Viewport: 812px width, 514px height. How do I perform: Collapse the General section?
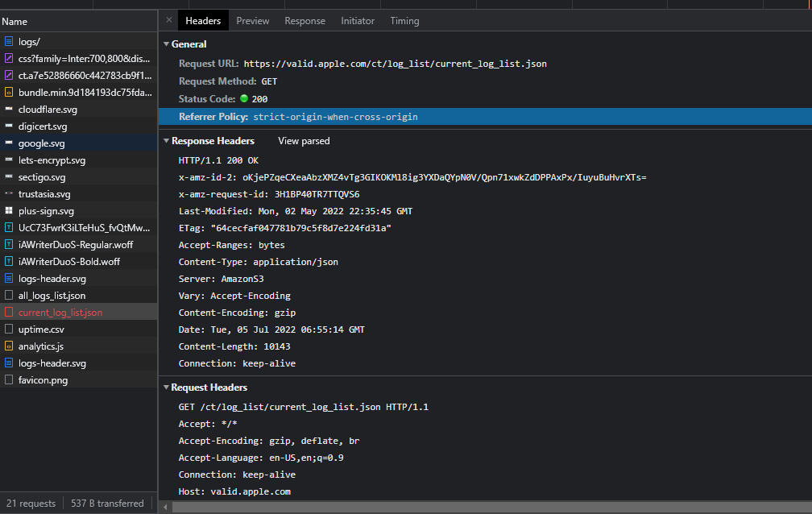[x=166, y=44]
